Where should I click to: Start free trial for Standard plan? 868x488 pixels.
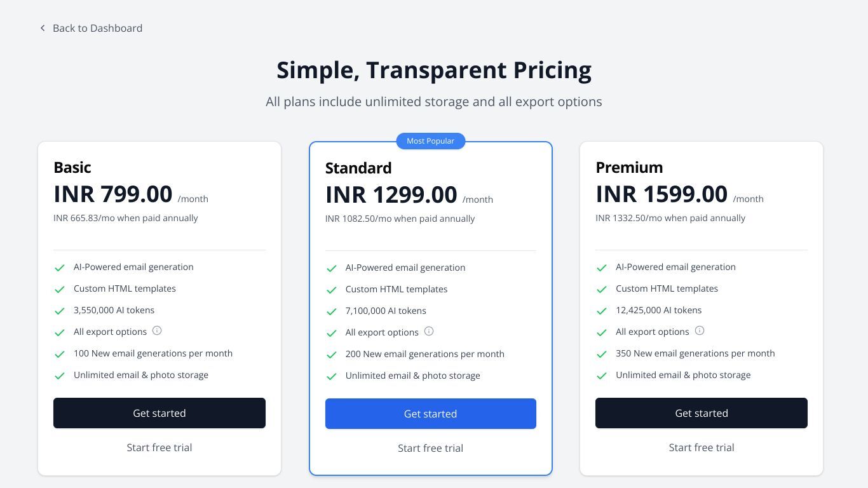point(431,448)
